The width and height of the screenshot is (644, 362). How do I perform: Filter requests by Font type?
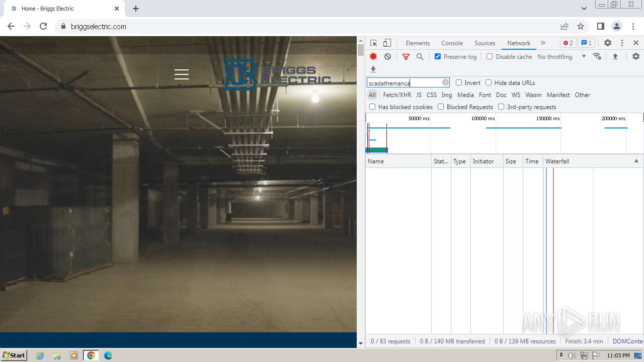[x=485, y=95]
